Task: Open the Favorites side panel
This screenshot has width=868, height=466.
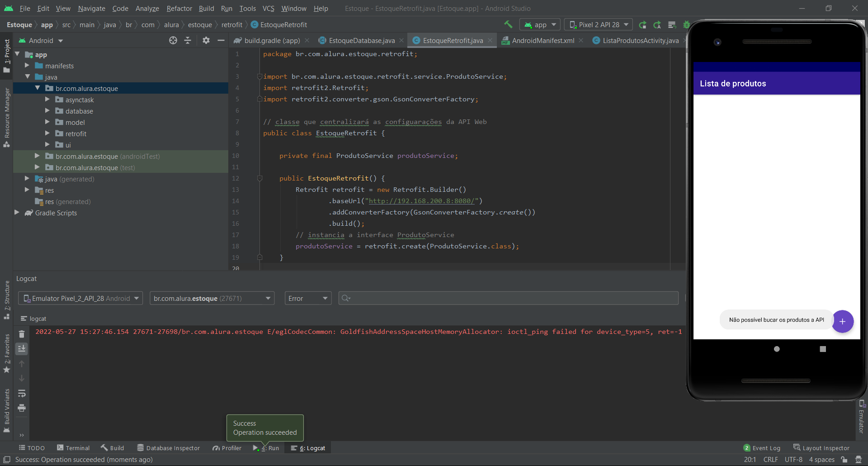Action: pyautogui.click(x=7, y=353)
